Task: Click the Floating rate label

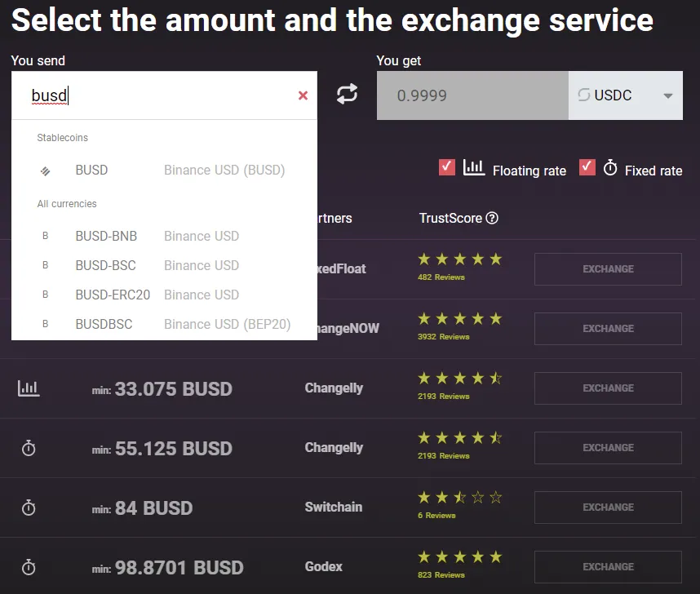Action: click(x=529, y=171)
